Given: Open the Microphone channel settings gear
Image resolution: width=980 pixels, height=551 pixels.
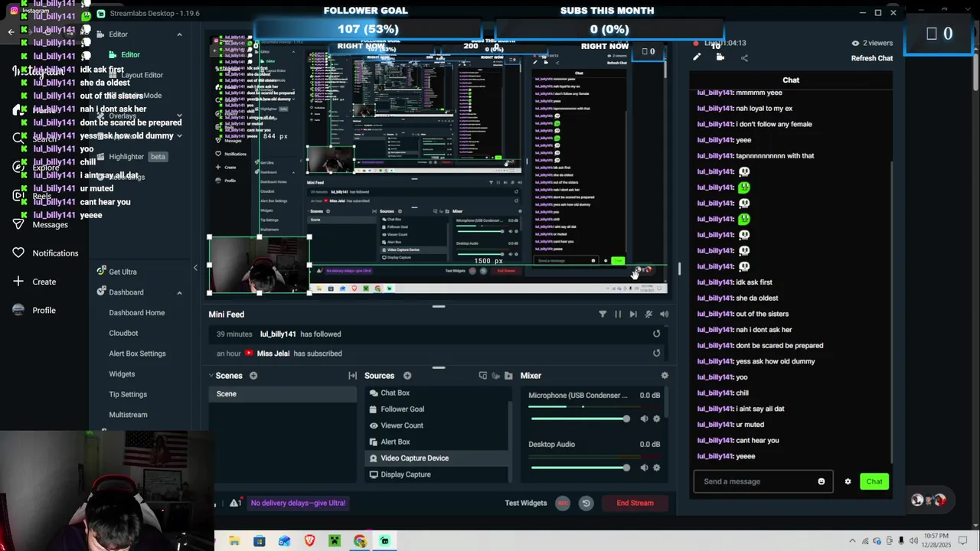Looking at the screenshot, I should click(x=656, y=419).
